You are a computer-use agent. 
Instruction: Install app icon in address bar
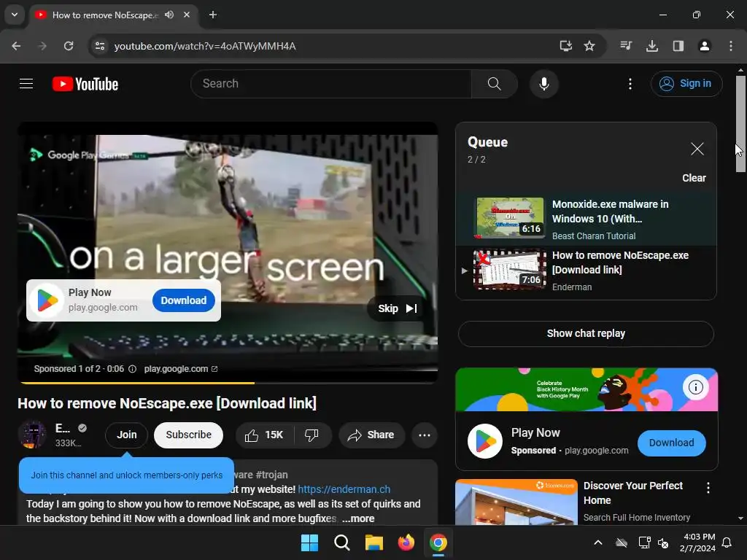pos(565,46)
